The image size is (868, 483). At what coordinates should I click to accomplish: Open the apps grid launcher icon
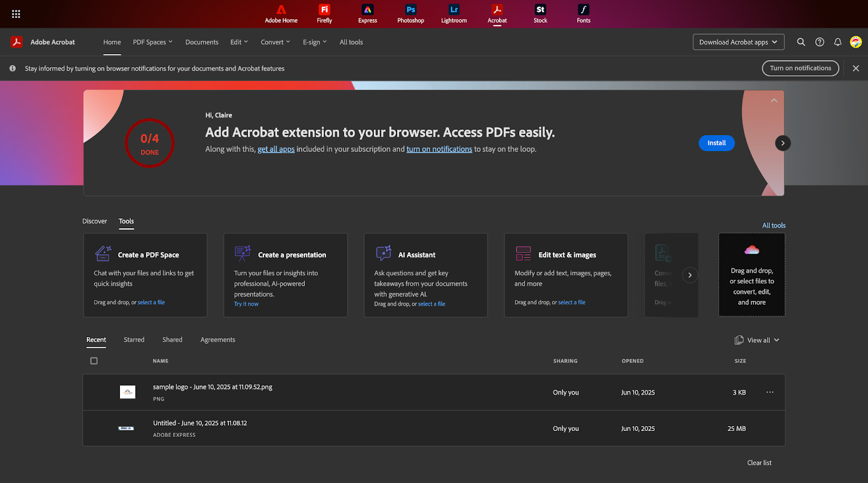[x=16, y=14]
